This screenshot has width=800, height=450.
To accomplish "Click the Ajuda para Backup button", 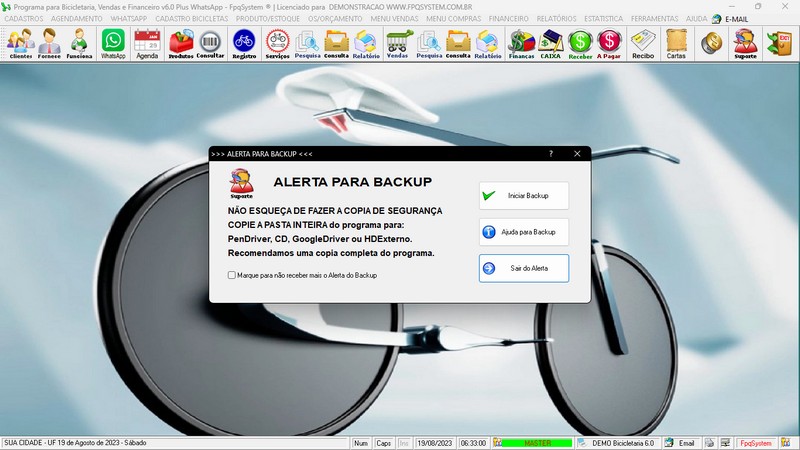I will click(x=524, y=232).
